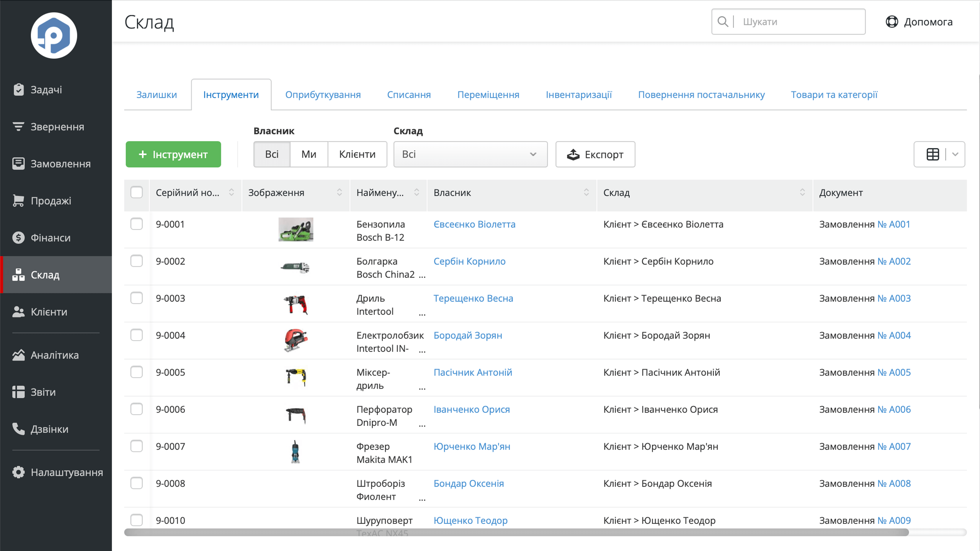The height and width of the screenshot is (551, 980).
Task: Switch to Повернення постачальнику tab
Action: point(701,95)
